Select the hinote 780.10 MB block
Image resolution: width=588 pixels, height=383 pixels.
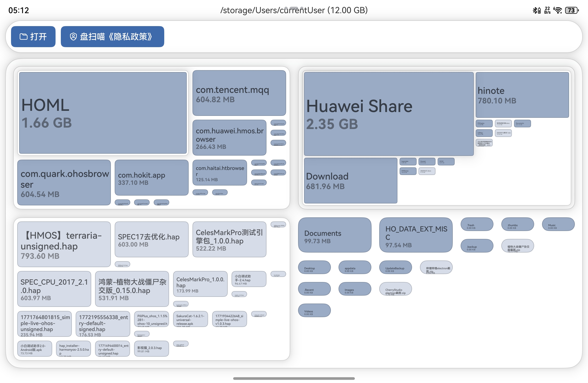[x=522, y=95]
